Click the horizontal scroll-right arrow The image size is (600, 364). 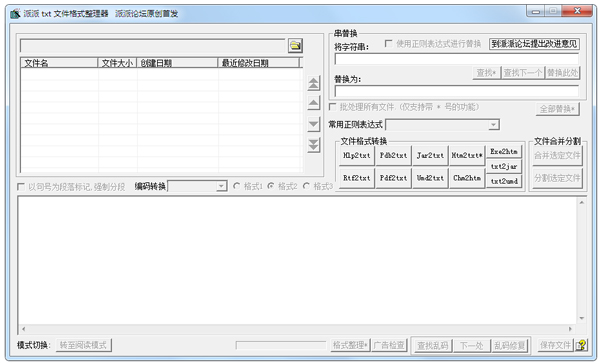(571, 329)
